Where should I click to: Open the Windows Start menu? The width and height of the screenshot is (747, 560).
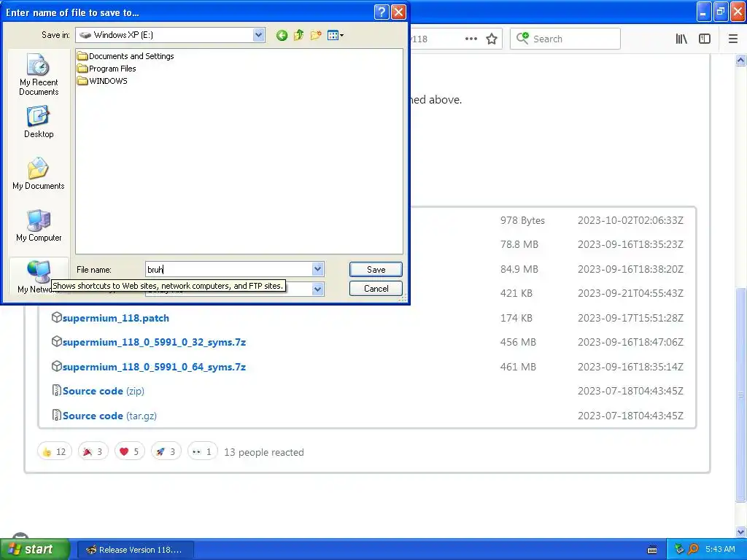pos(34,550)
